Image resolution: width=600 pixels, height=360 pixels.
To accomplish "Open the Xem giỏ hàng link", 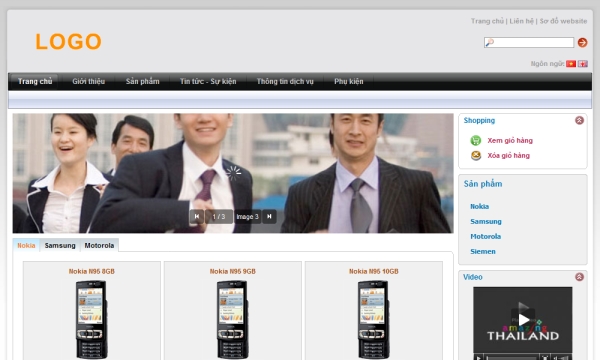I will (510, 140).
